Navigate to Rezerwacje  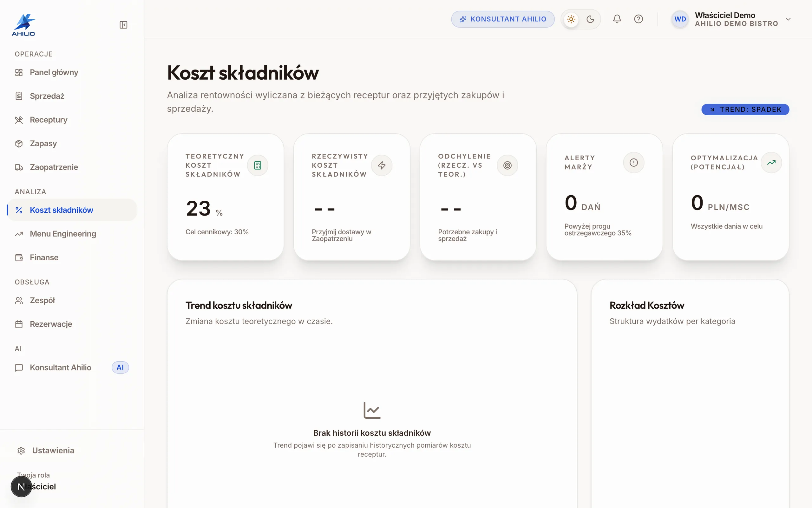point(72,324)
